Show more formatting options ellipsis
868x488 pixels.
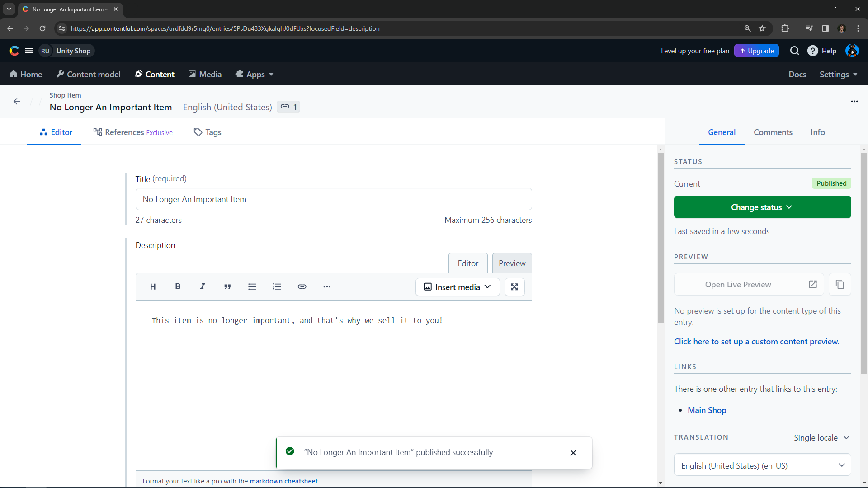coord(327,286)
